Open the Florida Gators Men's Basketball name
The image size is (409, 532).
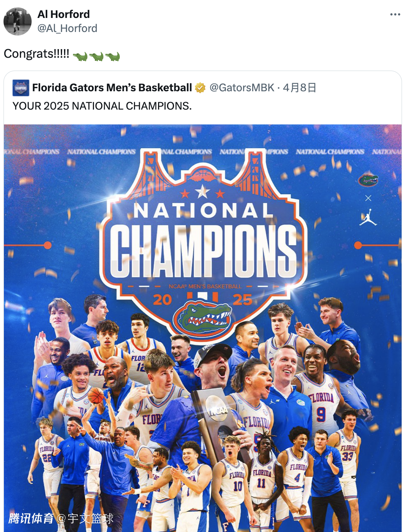point(112,88)
